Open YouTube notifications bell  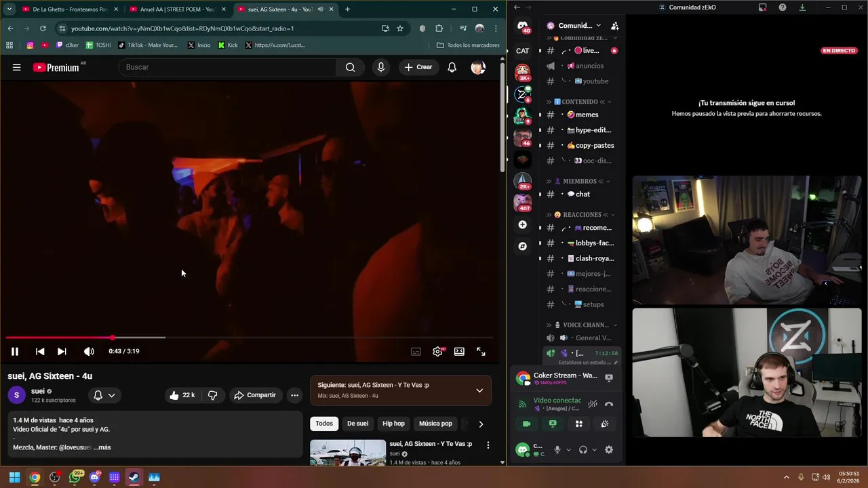[452, 67]
